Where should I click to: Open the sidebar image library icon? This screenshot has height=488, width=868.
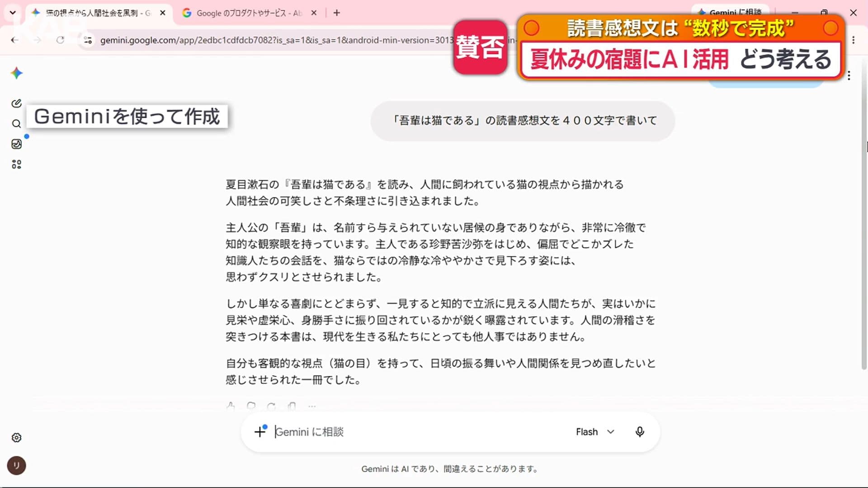[x=16, y=144]
